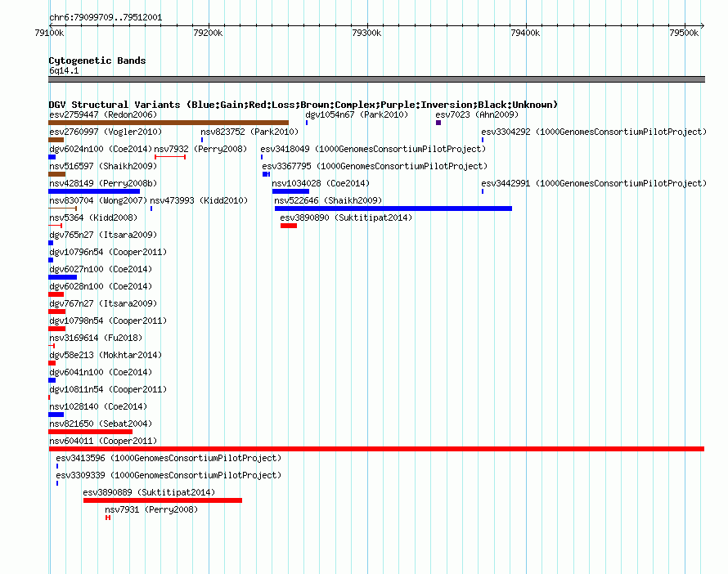
Task: Open esv3890889 (Suktitipat2014) label
Action: [149, 492]
